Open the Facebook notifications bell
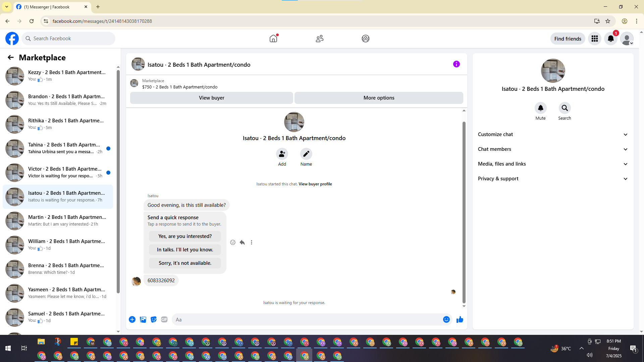The width and height of the screenshot is (644, 362). (x=610, y=39)
